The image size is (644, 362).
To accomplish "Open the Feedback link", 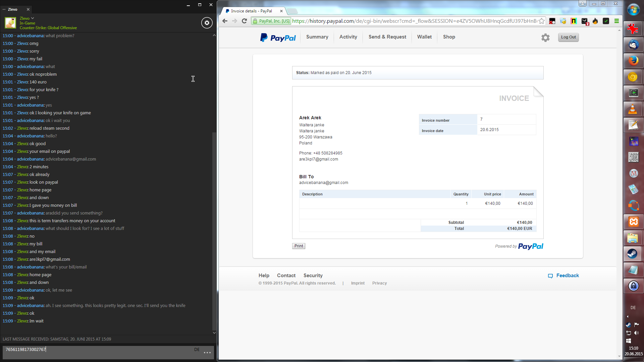I will [567, 276].
